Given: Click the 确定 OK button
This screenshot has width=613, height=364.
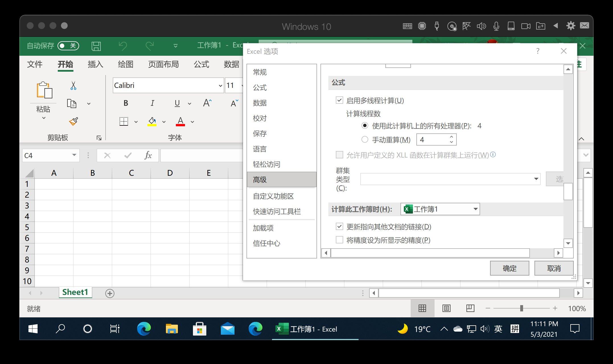Looking at the screenshot, I should click(x=509, y=268).
